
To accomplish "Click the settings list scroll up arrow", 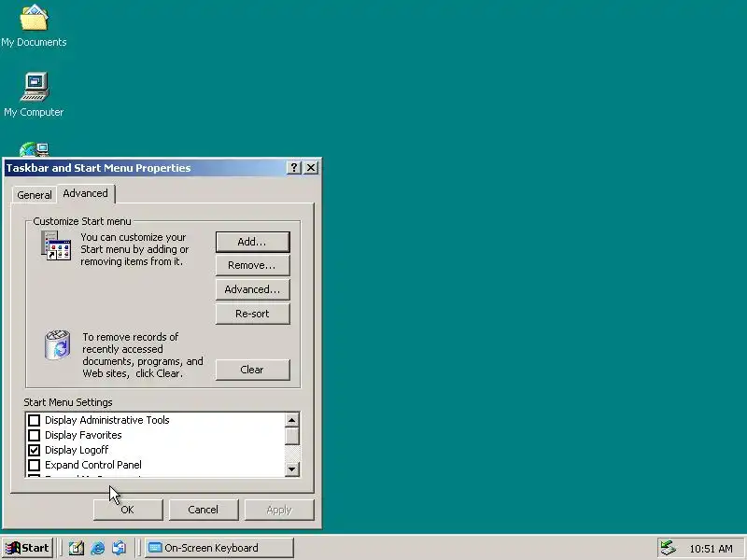I will (x=291, y=420).
